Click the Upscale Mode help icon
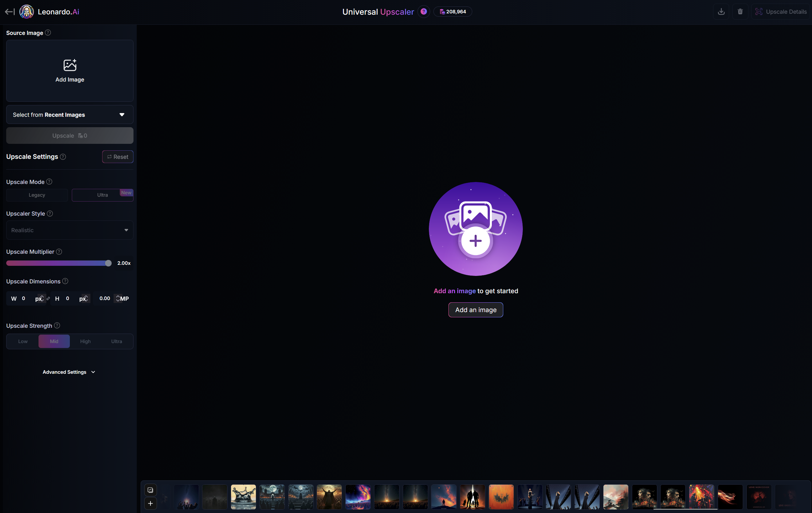 pos(49,182)
